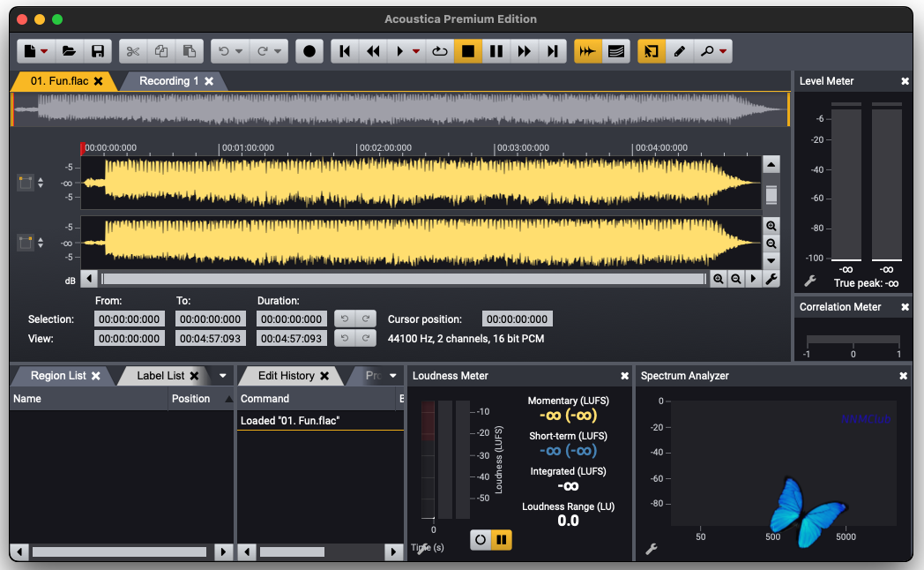924x570 pixels.
Task: Open the zoom tool dropdown arrow
Action: click(x=723, y=51)
